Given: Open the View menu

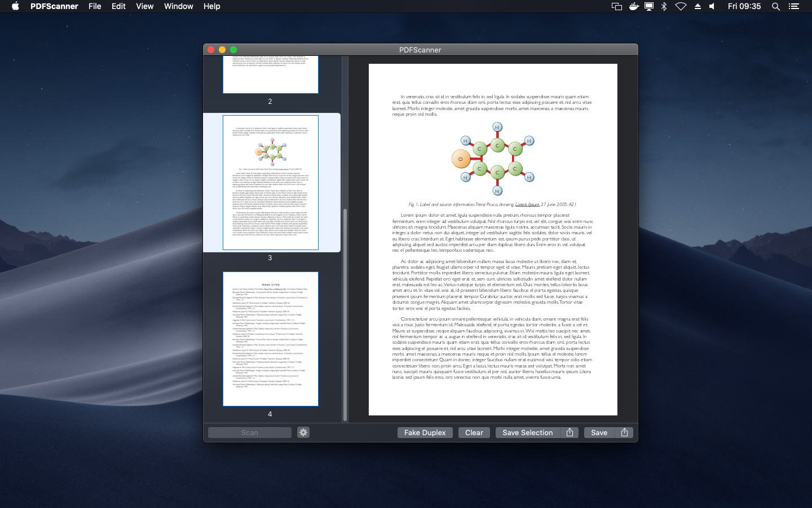Looking at the screenshot, I should coord(144,6).
